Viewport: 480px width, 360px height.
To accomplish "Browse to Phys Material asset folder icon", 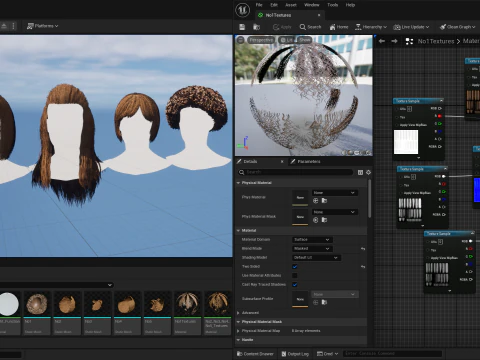I will pyautogui.click(x=324, y=201).
